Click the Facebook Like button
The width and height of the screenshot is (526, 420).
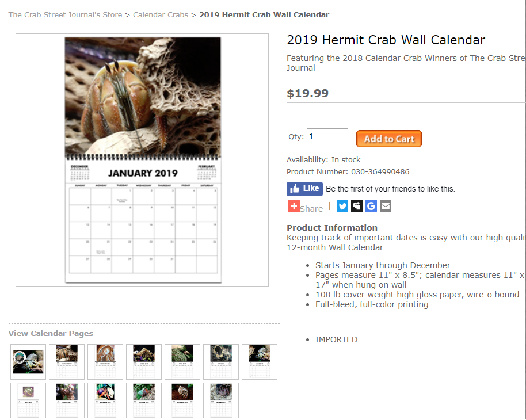tap(304, 189)
